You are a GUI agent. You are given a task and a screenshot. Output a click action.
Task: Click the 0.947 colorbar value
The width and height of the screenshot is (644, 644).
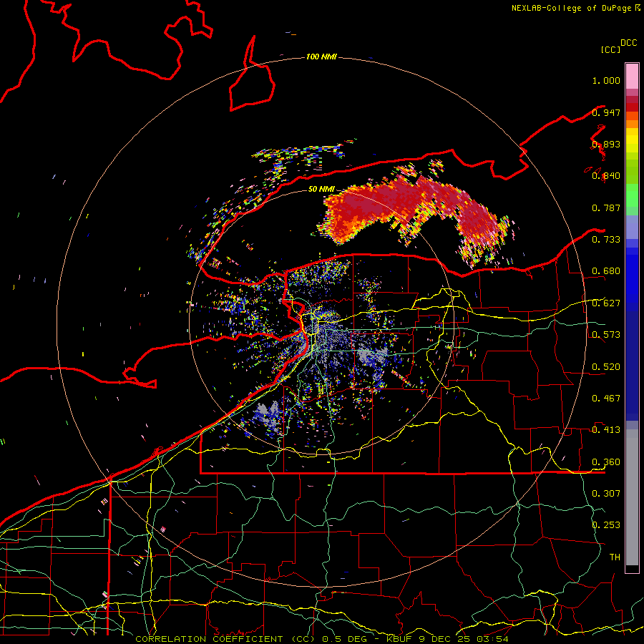[x=606, y=112]
